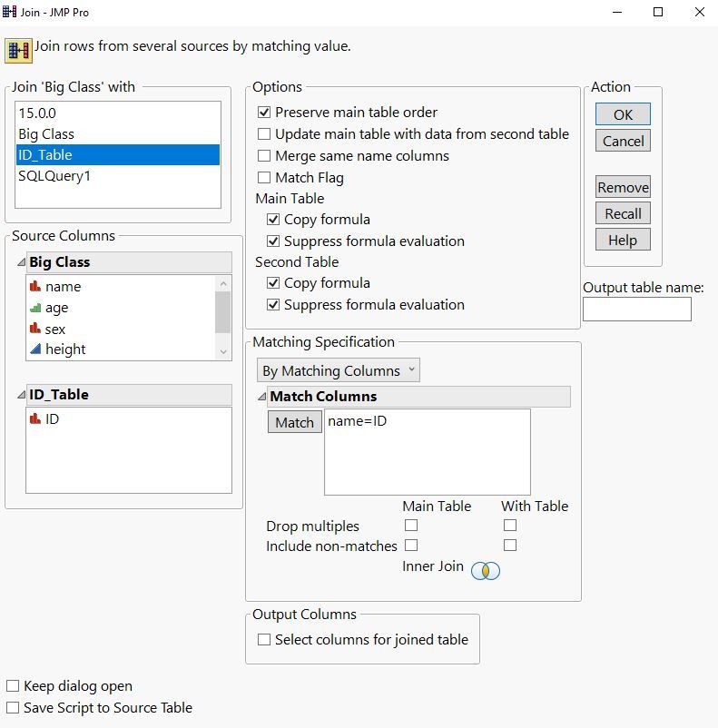Click the Output table name field

click(x=636, y=310)
